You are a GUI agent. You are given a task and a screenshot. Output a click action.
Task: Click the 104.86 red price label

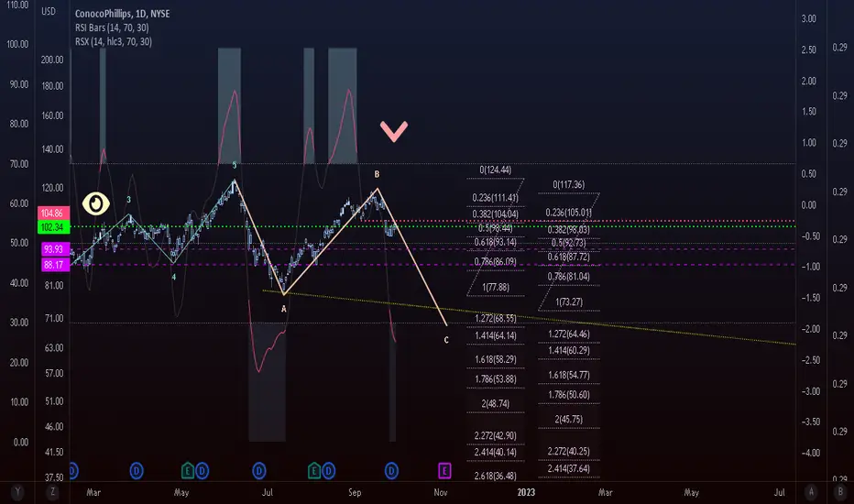[x=53, y=213]
